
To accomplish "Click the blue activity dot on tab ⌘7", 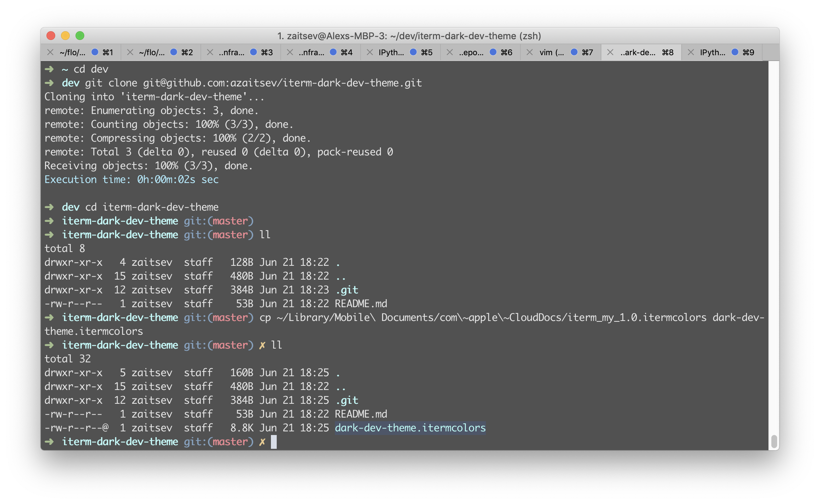I will coord(574,52).
